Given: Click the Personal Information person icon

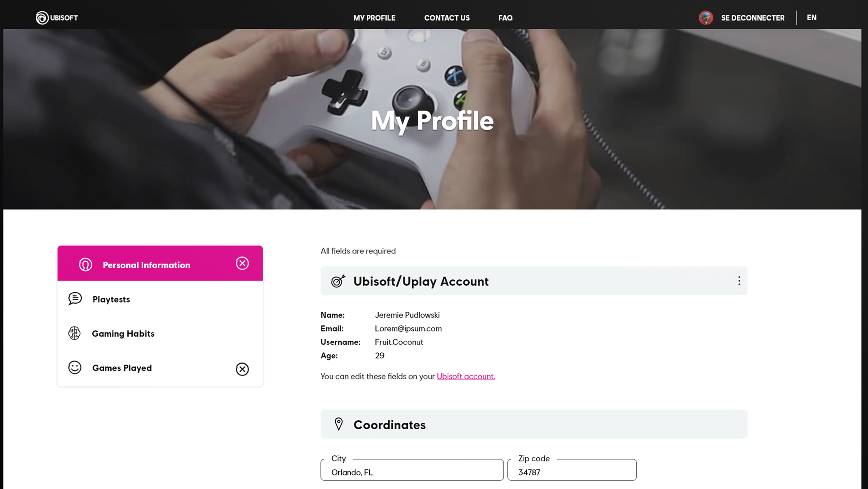Looking at the screenshot, I should point(85,264).
